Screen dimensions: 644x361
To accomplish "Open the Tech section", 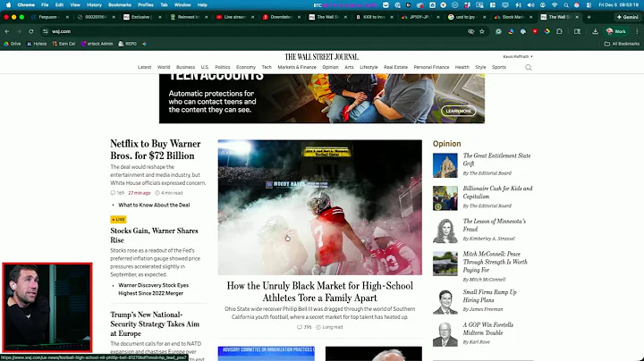I will click(x=267, y=67).
